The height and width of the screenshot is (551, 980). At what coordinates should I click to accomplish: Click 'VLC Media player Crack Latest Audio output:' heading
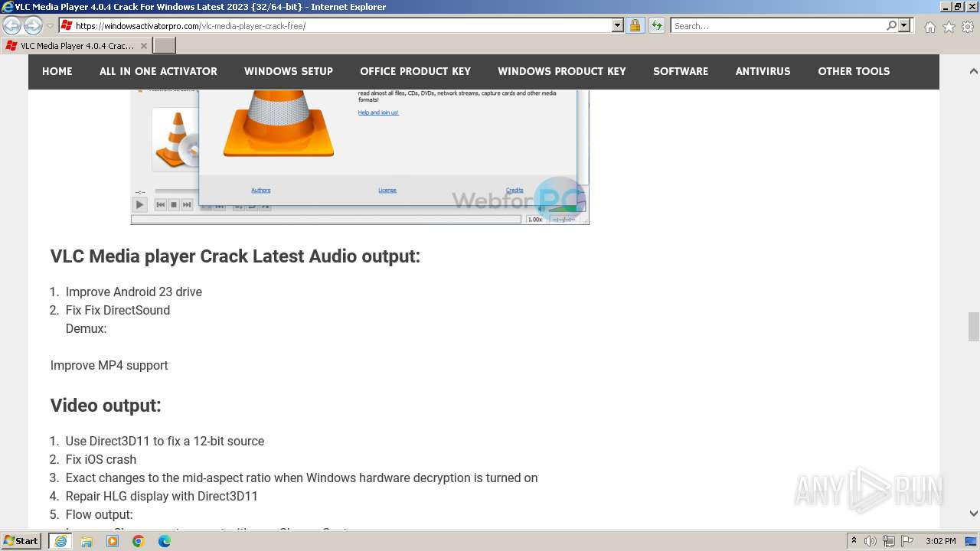tap(235, 256)
